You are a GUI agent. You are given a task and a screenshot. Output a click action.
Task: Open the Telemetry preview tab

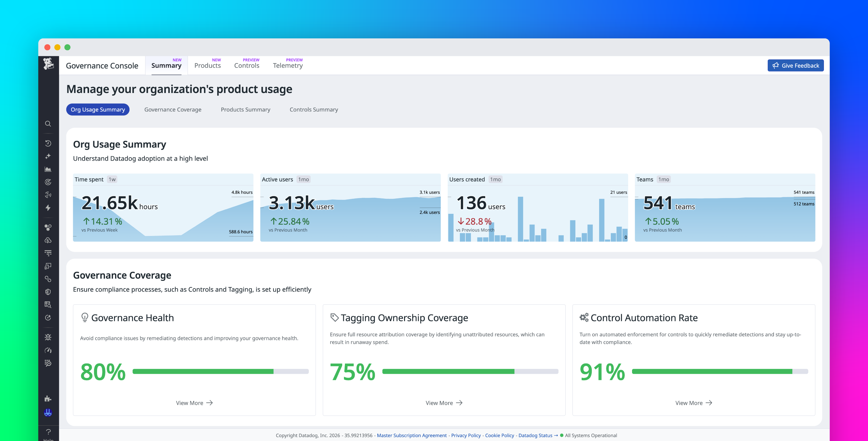point(288,65)
